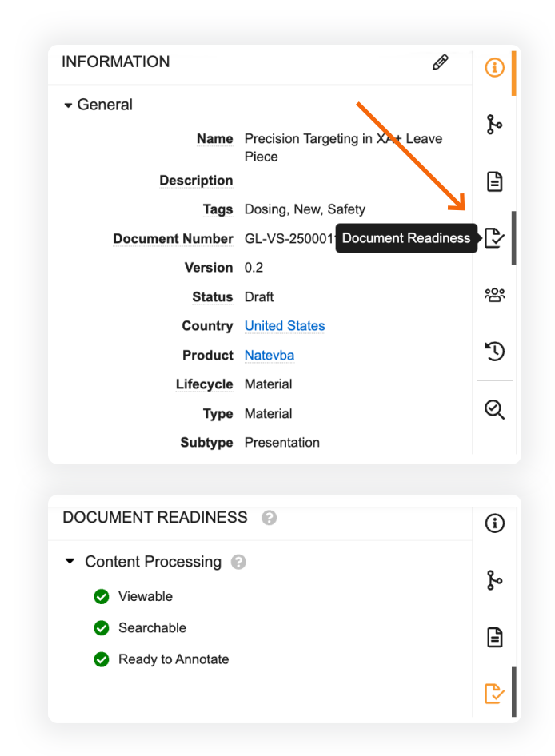Open the Sharing Settings people icon
This screenshot has height=756, width=555.
(x=494, y=294)
